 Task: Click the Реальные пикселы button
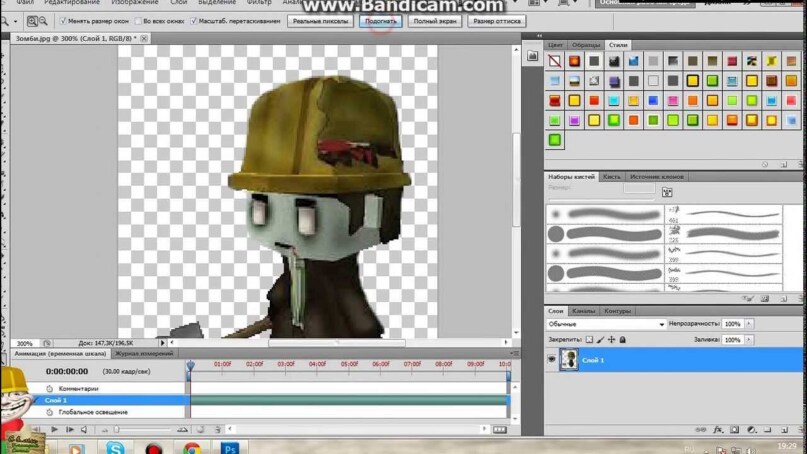point(320,22)
